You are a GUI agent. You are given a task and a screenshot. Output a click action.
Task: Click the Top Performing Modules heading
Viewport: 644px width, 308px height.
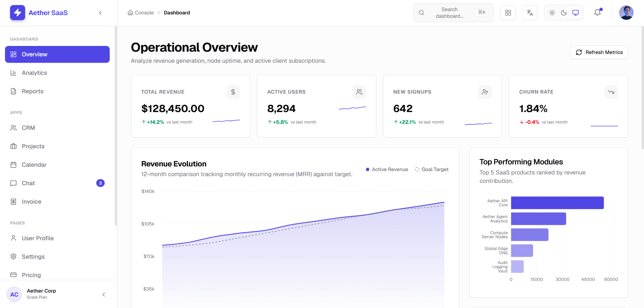pyautogui.click(x=521, y=162)
